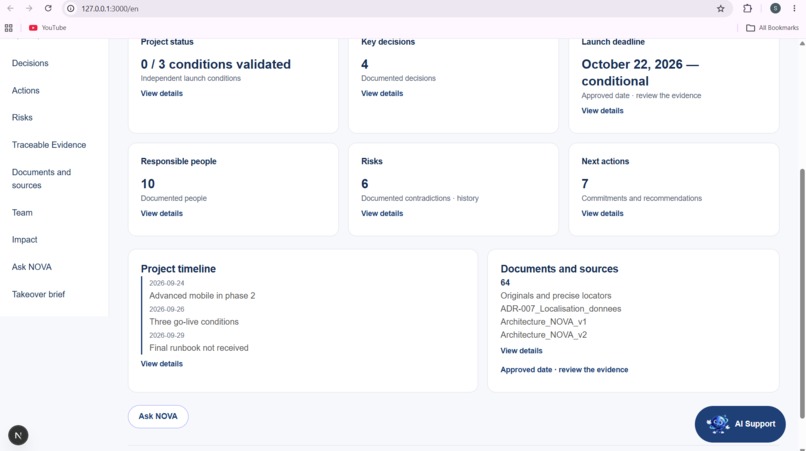Click the address bar URL

[x=109, y=9]
